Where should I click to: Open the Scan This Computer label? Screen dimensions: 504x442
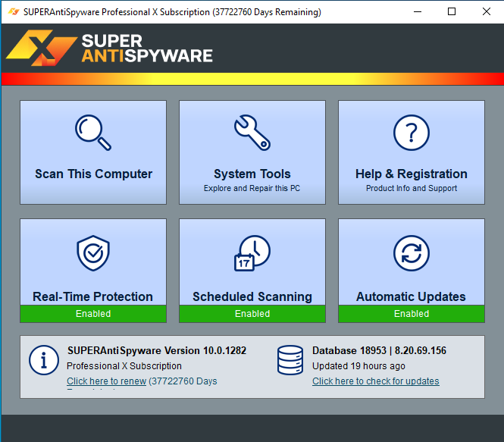point(93,174)
